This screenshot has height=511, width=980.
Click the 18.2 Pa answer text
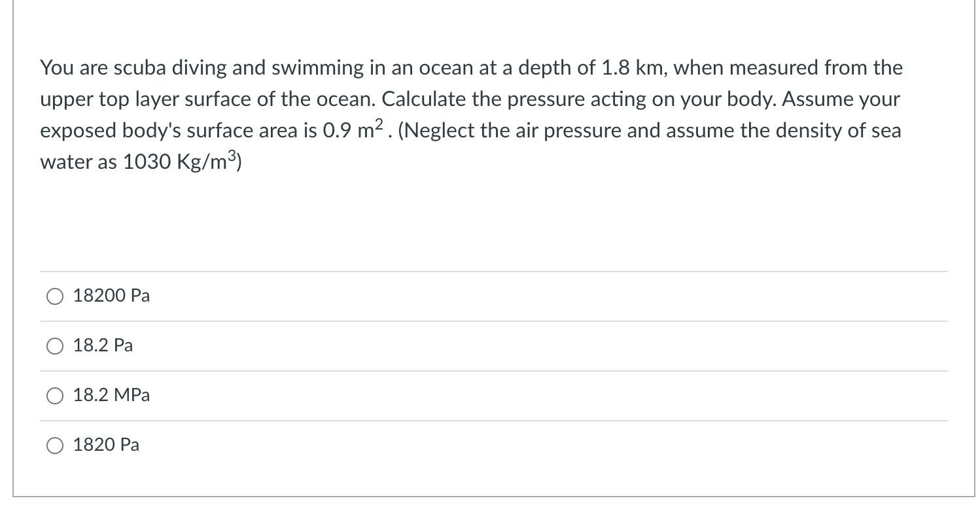[103, 345]
